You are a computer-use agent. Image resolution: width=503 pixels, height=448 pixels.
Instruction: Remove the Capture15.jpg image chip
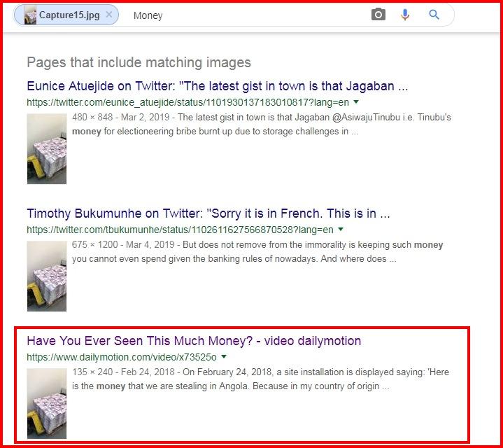click(x=109, y=15)
